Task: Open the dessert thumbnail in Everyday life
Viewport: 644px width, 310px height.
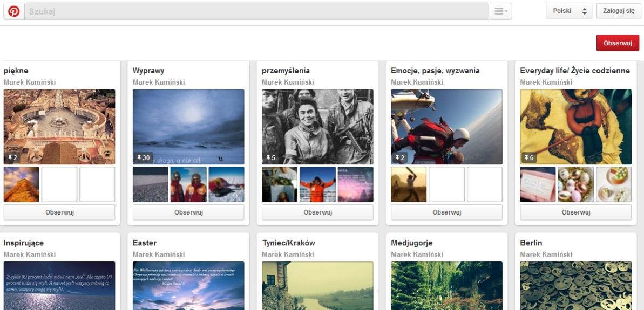Action: click(614, 184)
